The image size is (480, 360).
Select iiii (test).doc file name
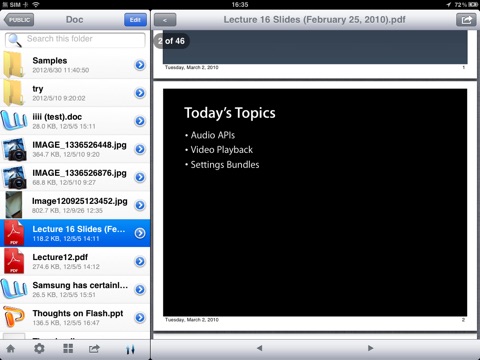click(x=57, y=117)
